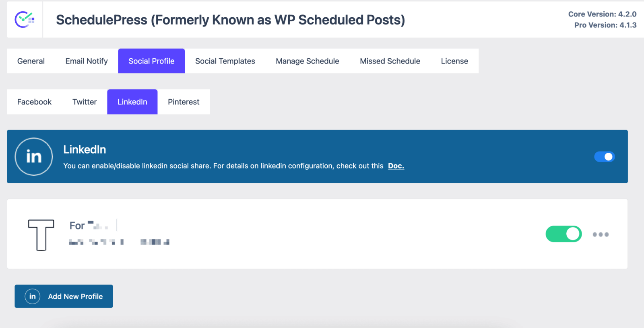Enable the LinkedIn share switch in the blue banner
The height and width of the screenshot is (328, 644).
coord(604,157)
